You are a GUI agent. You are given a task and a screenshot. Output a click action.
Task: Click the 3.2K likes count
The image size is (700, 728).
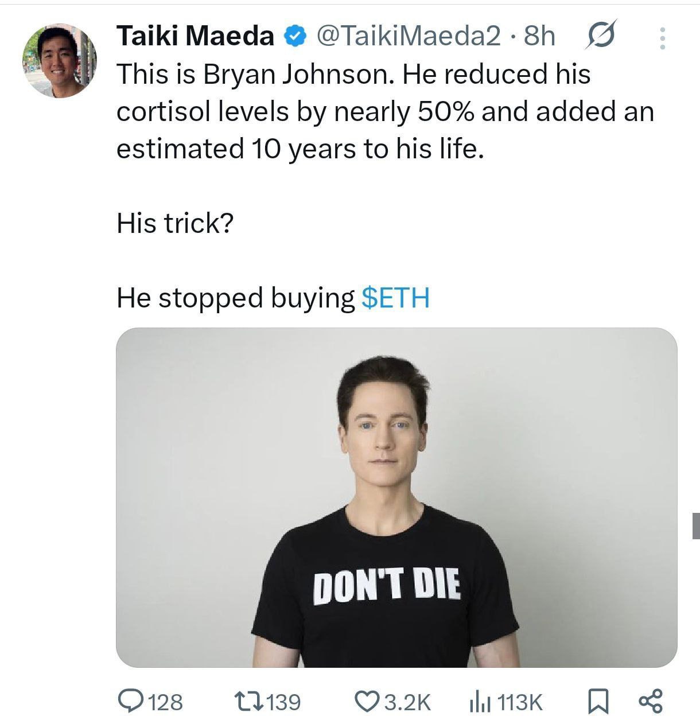point(407,702)
